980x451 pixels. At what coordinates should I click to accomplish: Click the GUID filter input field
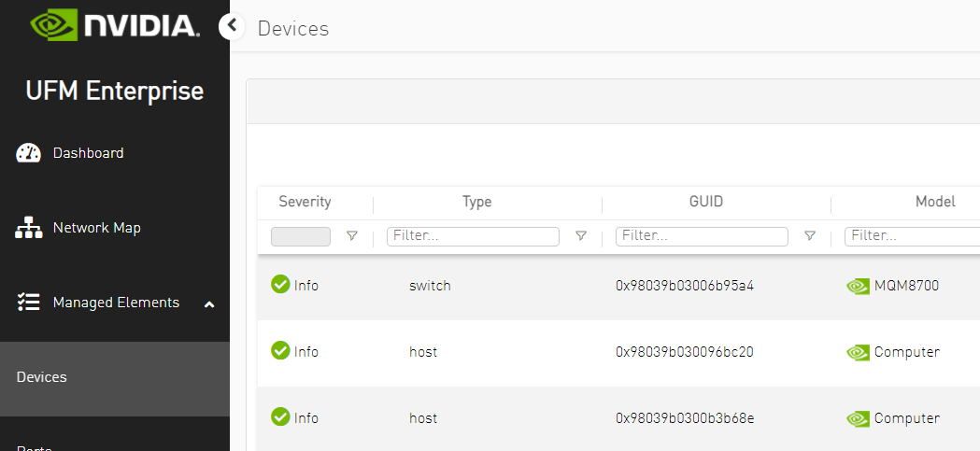coord(702,236)
